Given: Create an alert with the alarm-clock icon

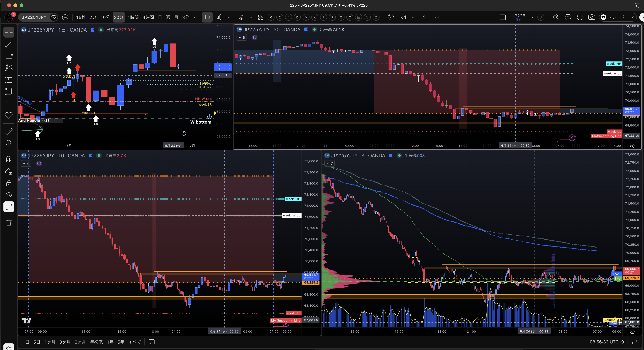Looking at the screenshot, I should (x=391, y=17).
